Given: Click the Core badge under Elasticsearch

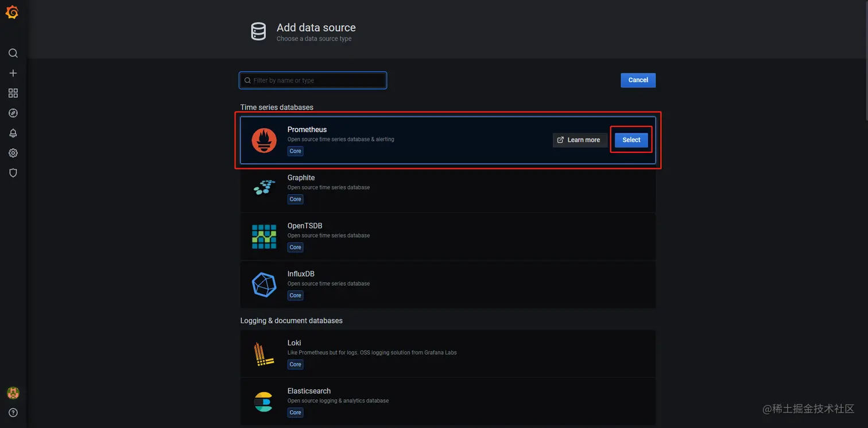Looking at the screenshot, I should [295, 412].
